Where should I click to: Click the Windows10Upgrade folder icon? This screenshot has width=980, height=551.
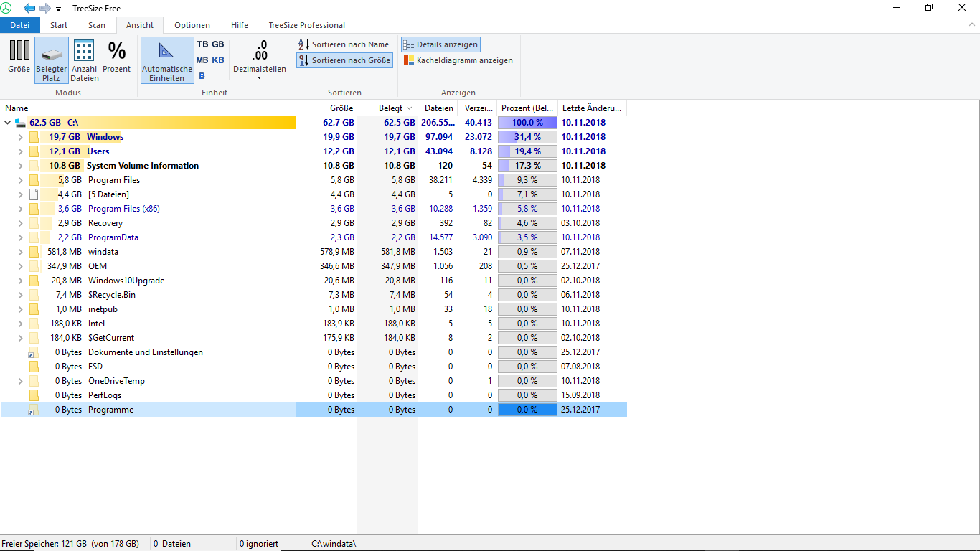tap(34, 281)
